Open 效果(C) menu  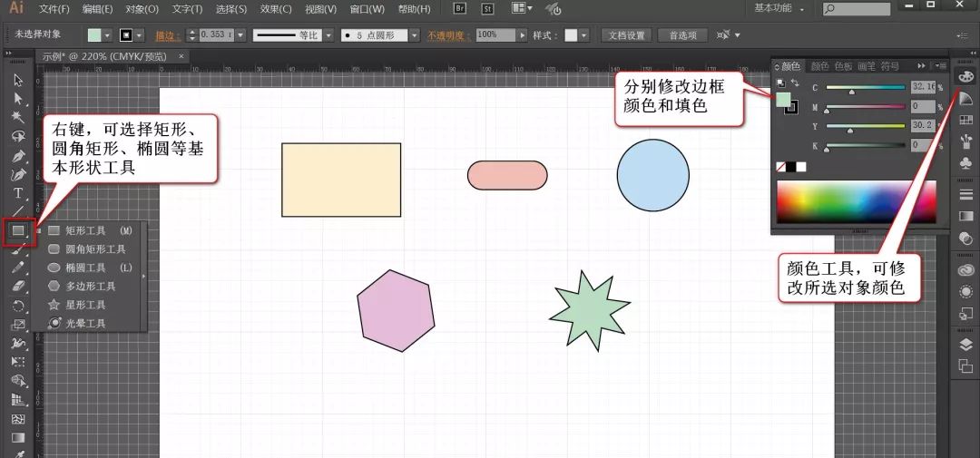point(276,9)
